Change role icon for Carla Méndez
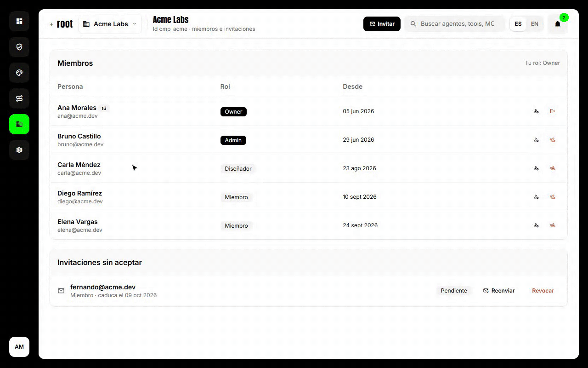588x368 pixels. pyautogui.click(x=536, y=168)
